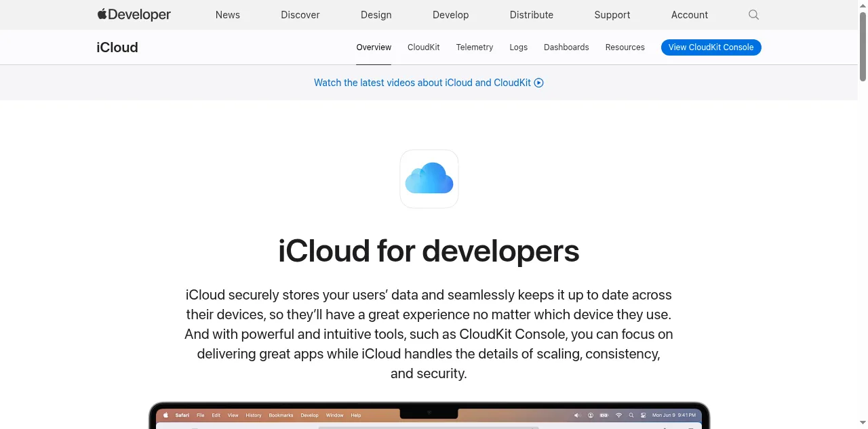Open the Apple Developer logo home link

tap(134, 14)
